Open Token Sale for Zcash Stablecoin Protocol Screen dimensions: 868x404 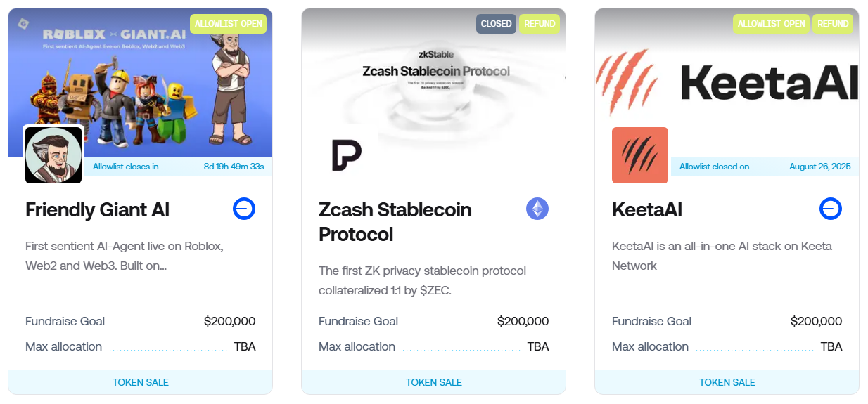433,382
